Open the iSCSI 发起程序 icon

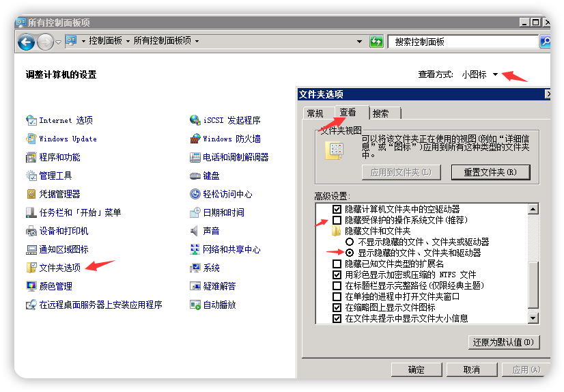click(x=195, y=120)
